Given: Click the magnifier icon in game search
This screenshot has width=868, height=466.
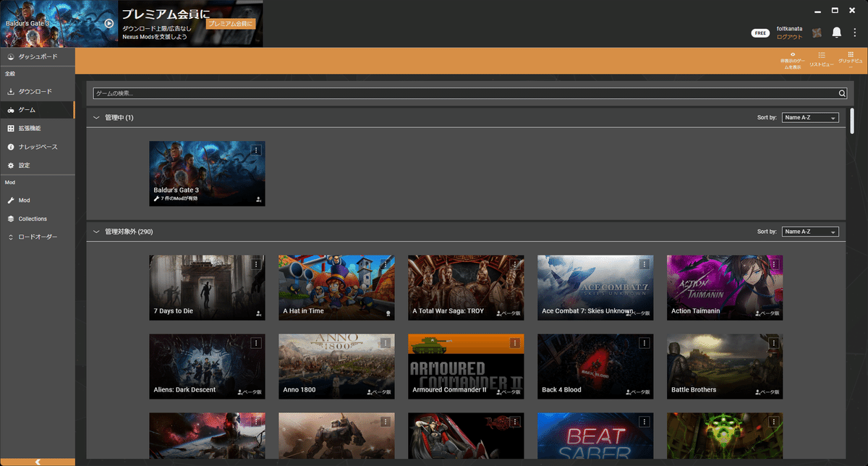Looking at the screenshot, I should [842, 93].
